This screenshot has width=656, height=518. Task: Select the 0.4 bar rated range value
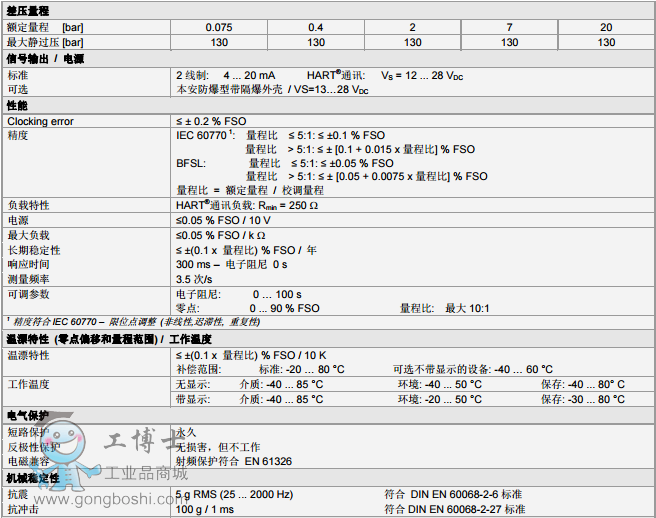point(316,26)
